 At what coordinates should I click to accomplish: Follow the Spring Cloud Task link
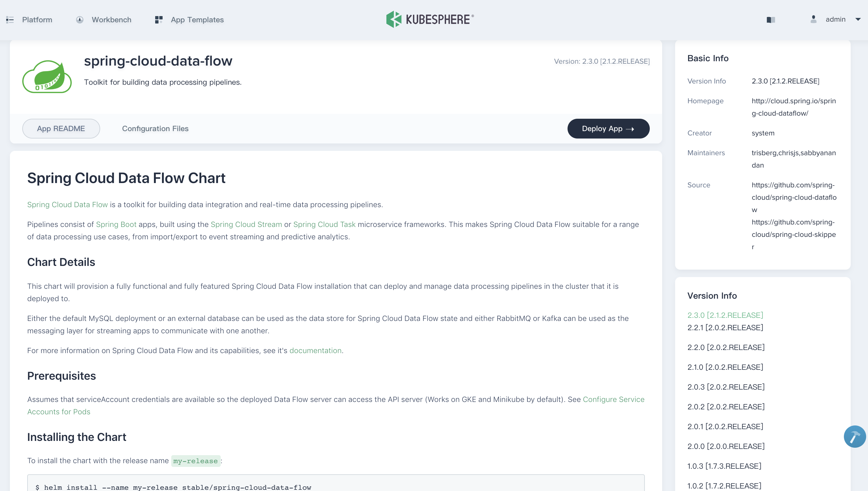[324, 224]
